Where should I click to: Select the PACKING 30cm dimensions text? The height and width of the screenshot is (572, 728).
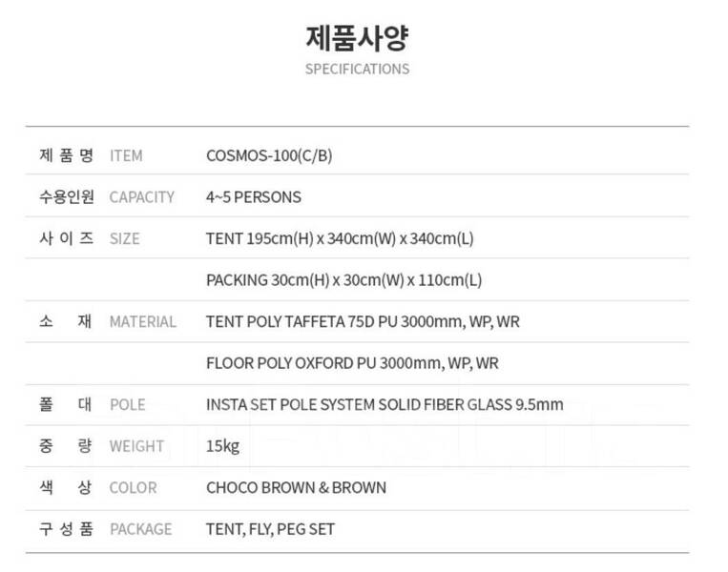(x=343, y=280)
